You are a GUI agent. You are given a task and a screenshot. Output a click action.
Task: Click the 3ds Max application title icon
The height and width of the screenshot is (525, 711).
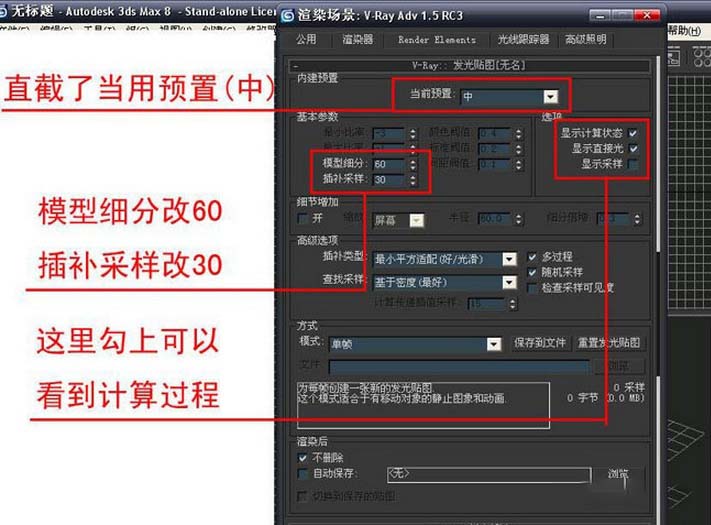[3, 10]
